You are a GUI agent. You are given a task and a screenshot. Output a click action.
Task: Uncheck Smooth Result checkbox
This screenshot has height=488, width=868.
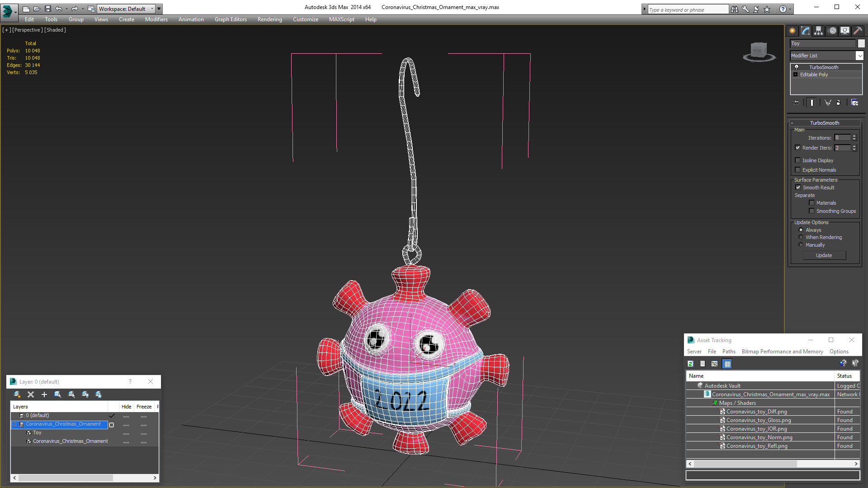click(x=798, y=188)
